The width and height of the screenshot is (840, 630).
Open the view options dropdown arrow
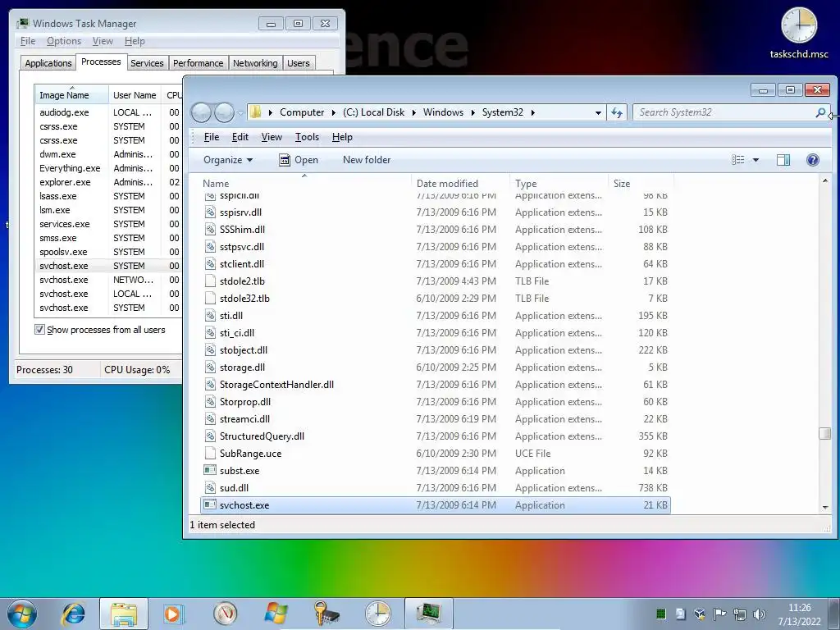(x=756, y=160)
